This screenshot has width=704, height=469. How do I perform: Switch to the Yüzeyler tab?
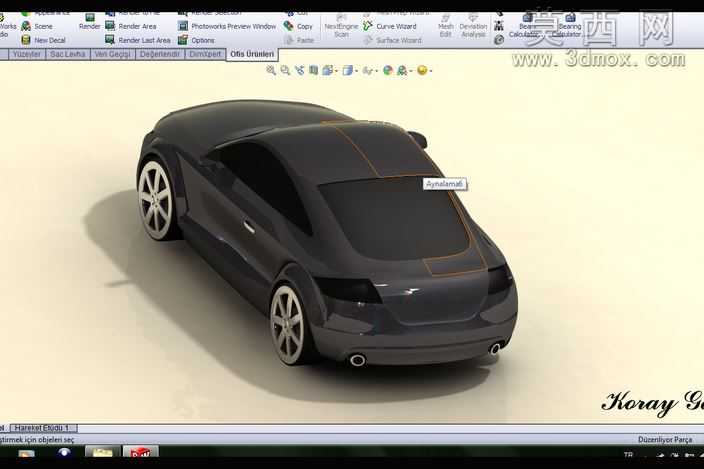click(x=26, y=54)
